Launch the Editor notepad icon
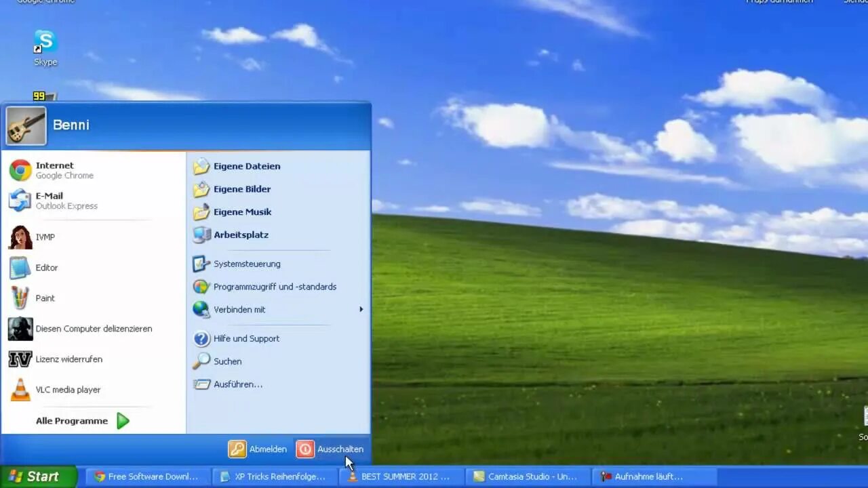The height and width of the screenshot is (488, 868). click(x=20, y=268)
